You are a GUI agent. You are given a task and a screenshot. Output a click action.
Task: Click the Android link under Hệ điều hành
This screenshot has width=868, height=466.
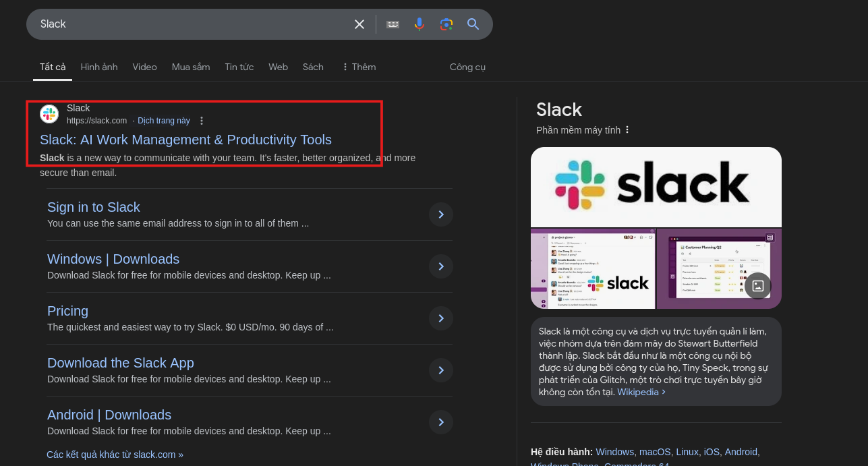pyautogui.click(x=741, y=452)
